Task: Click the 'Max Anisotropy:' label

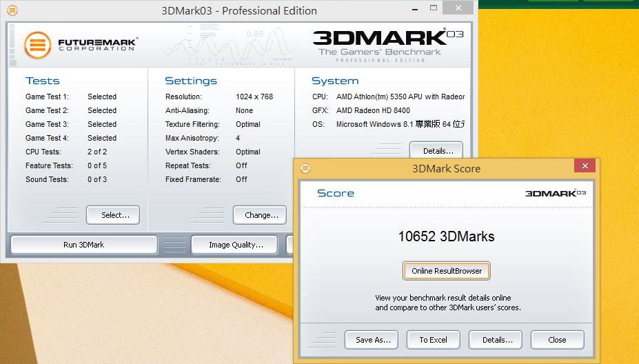Action: [192, 138]
